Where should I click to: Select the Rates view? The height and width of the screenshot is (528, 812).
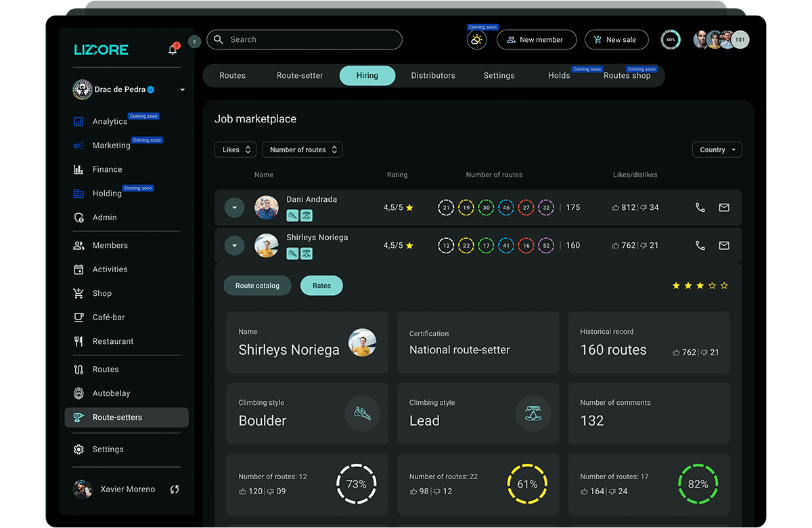[x=321, y=286]
